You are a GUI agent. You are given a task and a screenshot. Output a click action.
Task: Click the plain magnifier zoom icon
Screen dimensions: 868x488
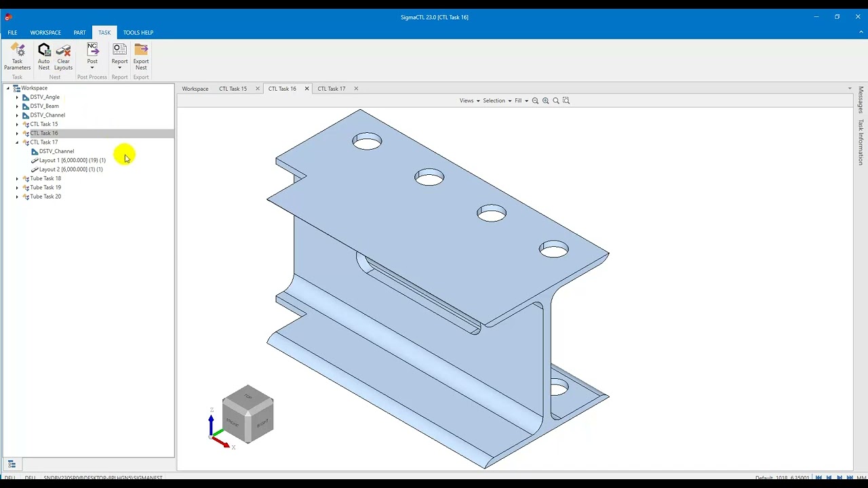pos(556,100)
